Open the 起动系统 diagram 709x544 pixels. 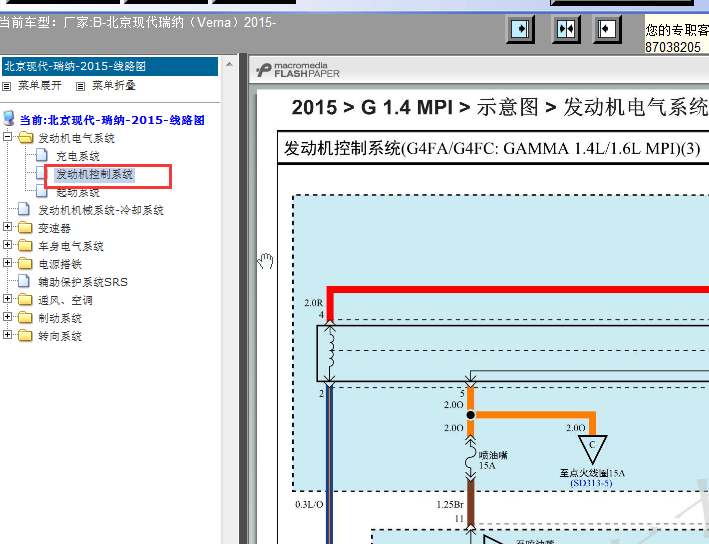coord(78,193)
